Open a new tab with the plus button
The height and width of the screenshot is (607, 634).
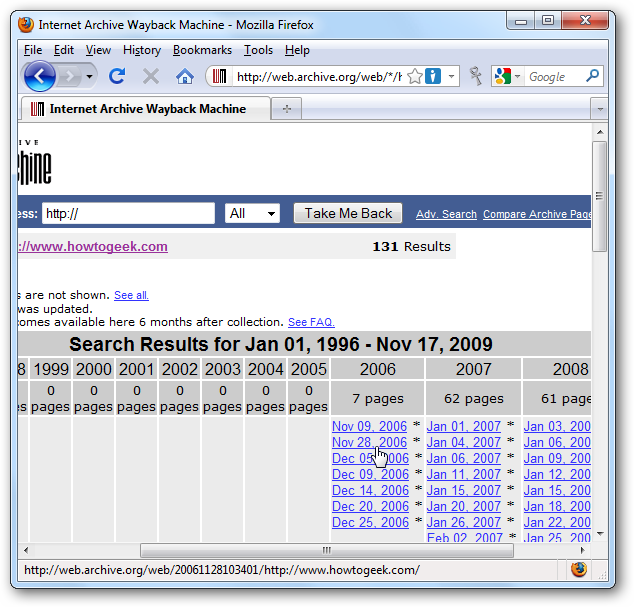tap(287, 109)
